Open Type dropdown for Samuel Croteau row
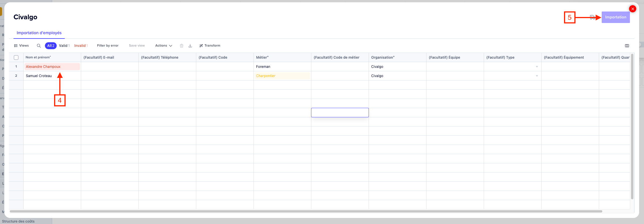The image size is (644, 224). 537,76
